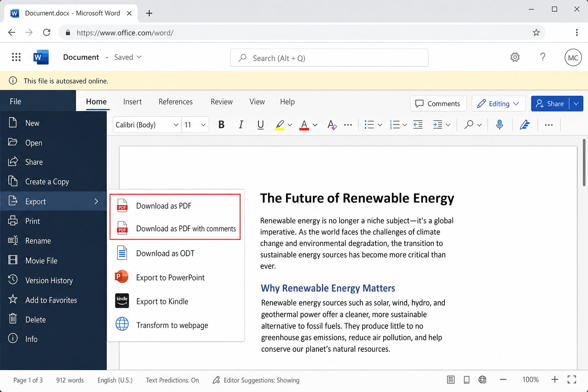Select Info in File menu

pyautogui.click(x=53, y=339)
